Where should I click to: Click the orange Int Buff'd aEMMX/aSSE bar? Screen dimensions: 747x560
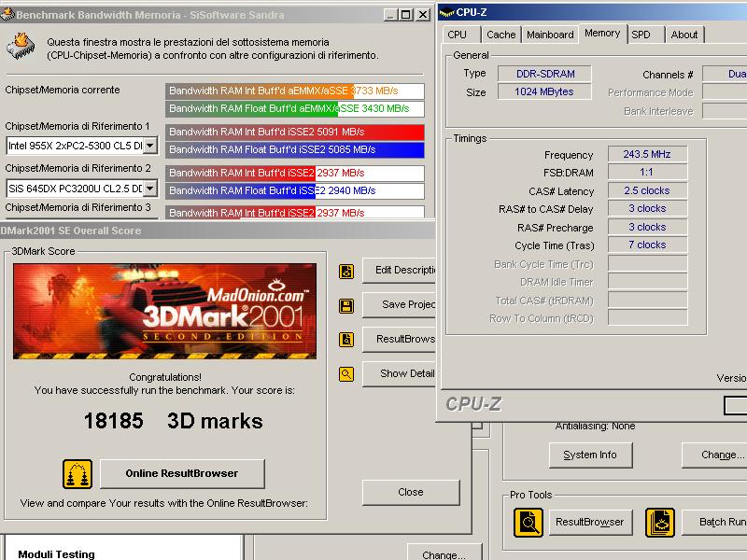click(295, 91)
